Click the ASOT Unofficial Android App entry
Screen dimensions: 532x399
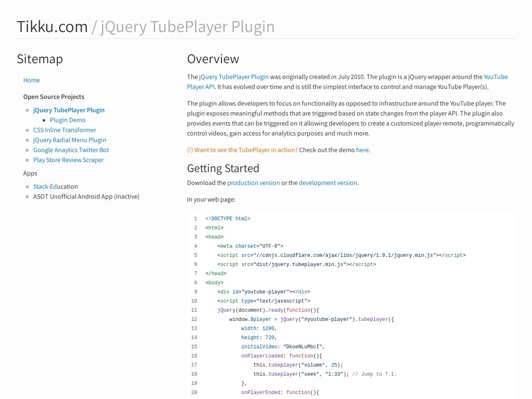86,196
